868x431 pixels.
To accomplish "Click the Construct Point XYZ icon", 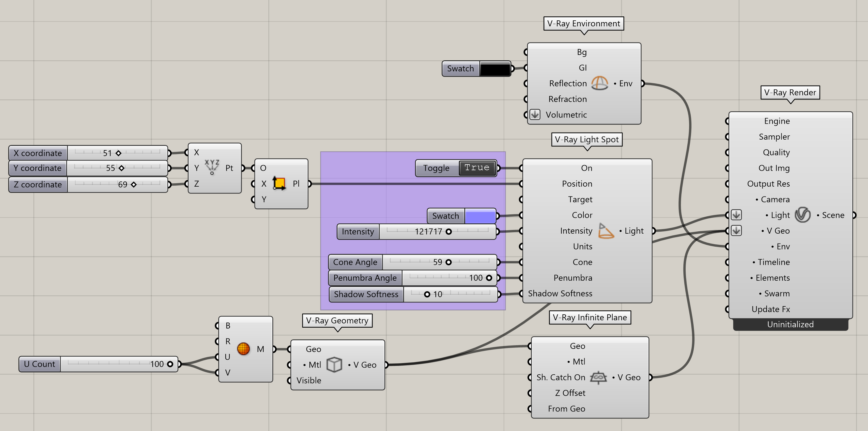I will coord(212,167).
